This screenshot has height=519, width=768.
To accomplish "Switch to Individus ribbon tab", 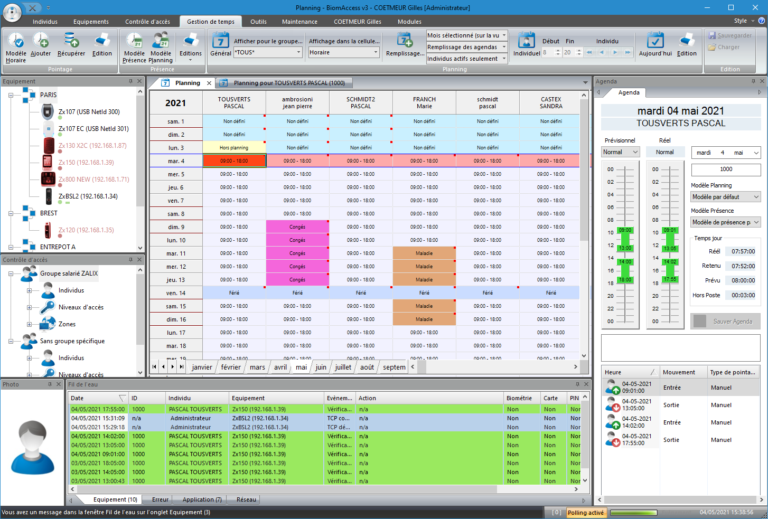I will tap(45, 22).
